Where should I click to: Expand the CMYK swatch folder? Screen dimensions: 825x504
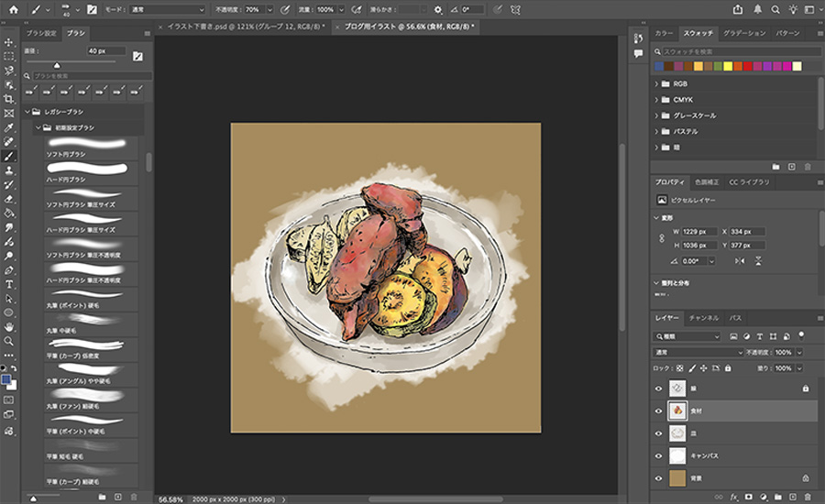657,99
